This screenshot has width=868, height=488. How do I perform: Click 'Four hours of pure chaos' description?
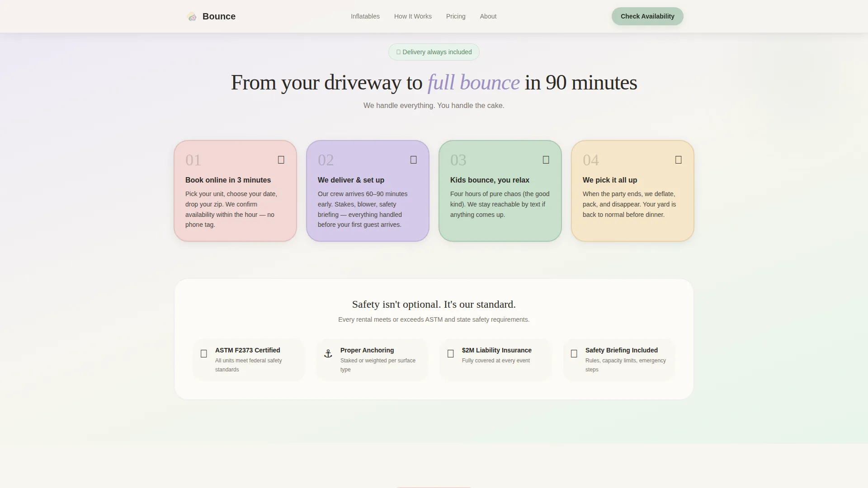point(500,204)
